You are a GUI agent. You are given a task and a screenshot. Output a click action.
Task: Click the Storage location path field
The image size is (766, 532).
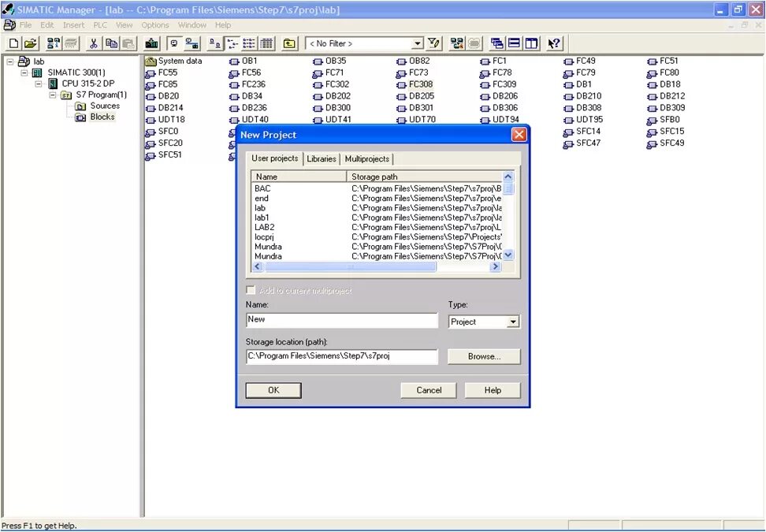[342, 356]
